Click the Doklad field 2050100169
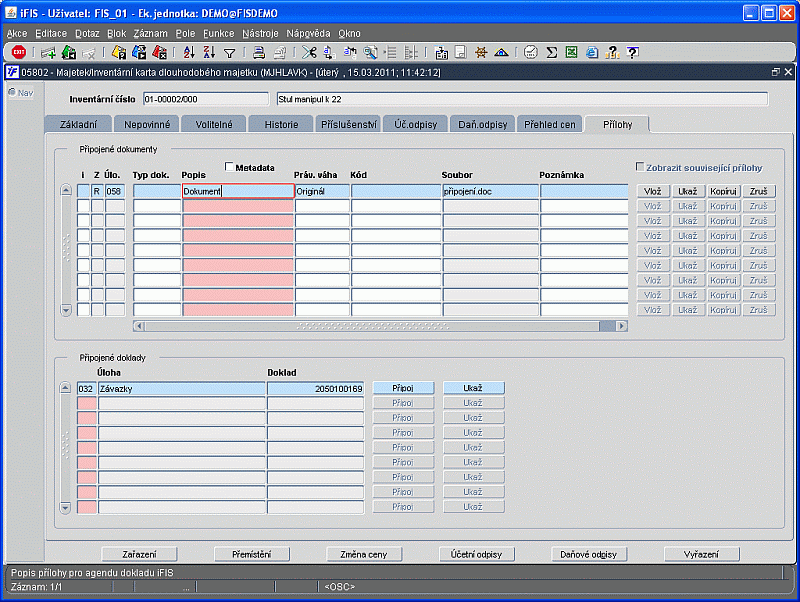Viewport: 800px width, 602px height. coord(315,389)
